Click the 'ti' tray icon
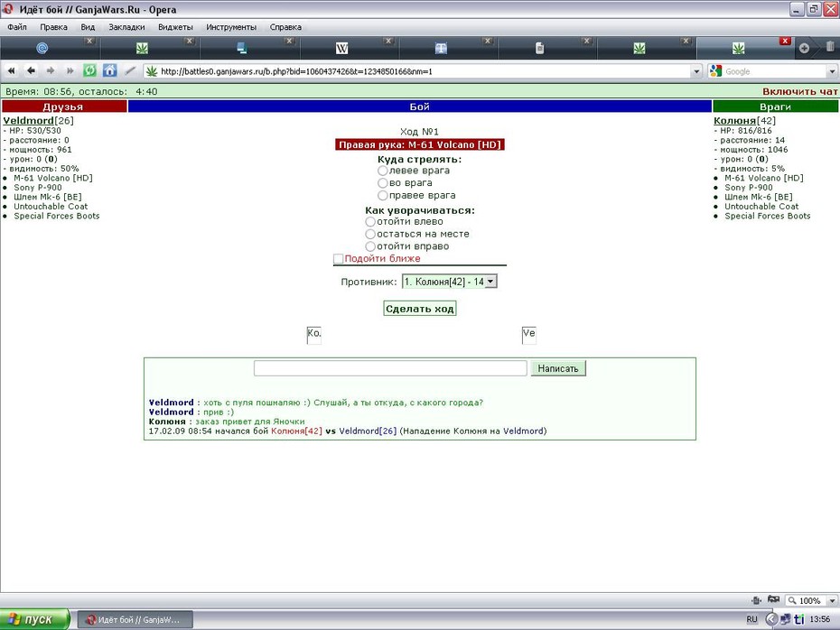Screen dimensions: 840x630 tap(798, 619)
